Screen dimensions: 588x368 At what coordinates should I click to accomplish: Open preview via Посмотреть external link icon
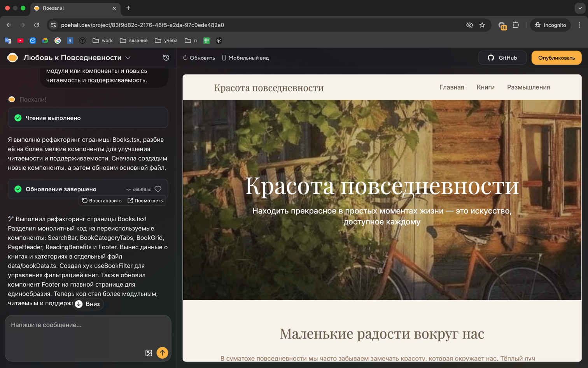tap(130, 200)
